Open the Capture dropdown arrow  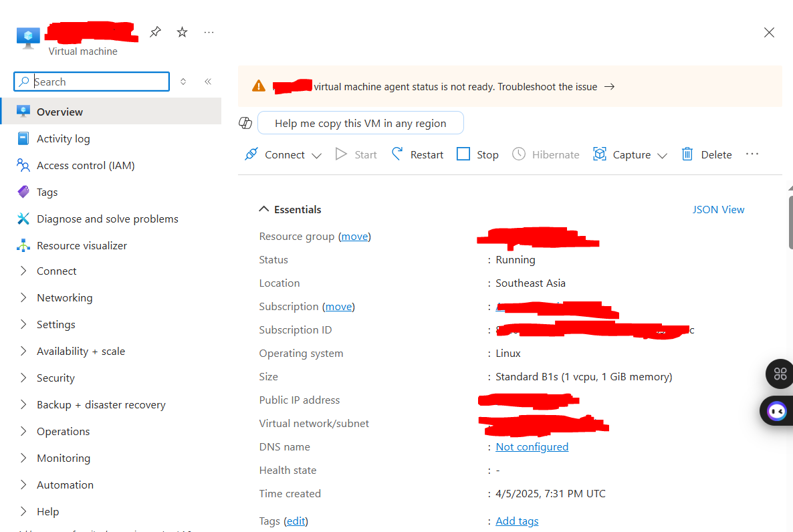(x=662, y=155)
